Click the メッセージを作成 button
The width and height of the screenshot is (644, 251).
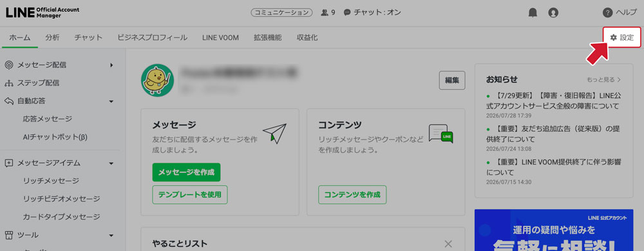(186, 172)
